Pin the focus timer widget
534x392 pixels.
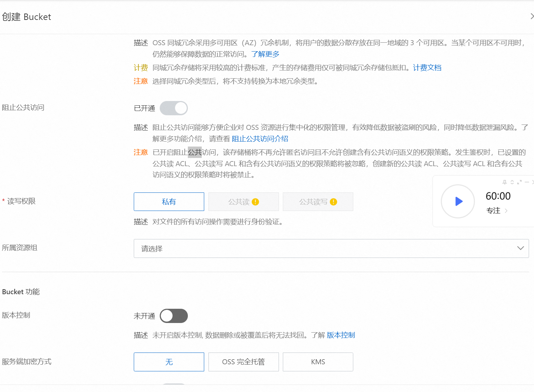(x=504, y=182)
